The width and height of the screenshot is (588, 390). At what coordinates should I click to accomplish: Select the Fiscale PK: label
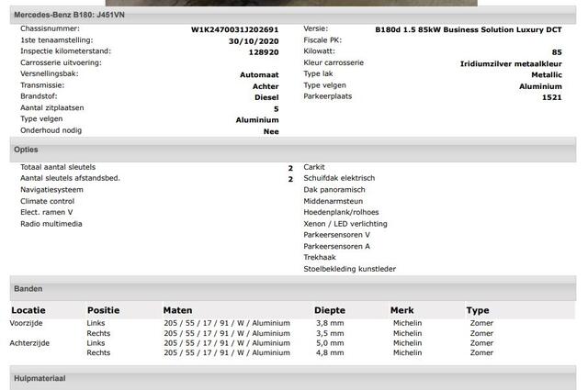pyautogui.click(x=322, y=40)
